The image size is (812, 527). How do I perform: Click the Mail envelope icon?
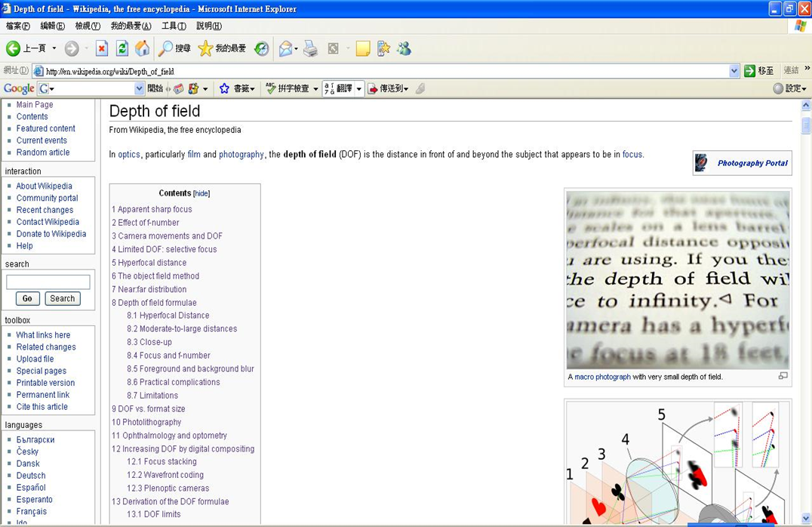(285, 49)
